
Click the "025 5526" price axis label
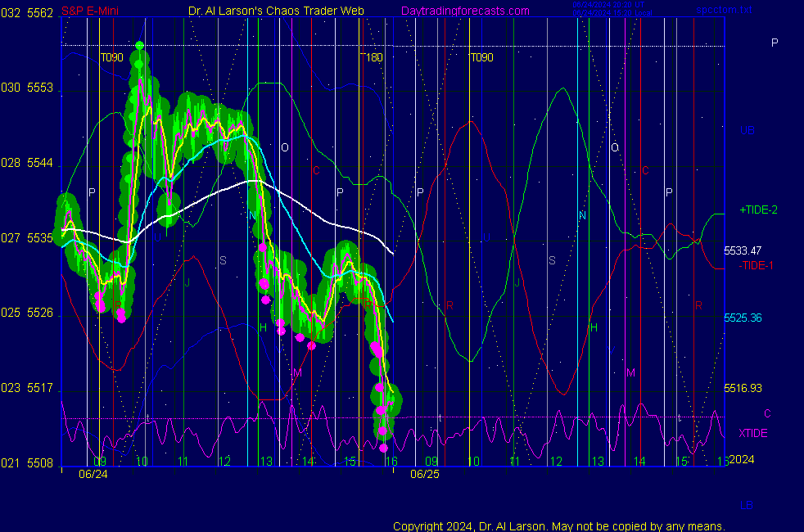[x=27, y=313]
